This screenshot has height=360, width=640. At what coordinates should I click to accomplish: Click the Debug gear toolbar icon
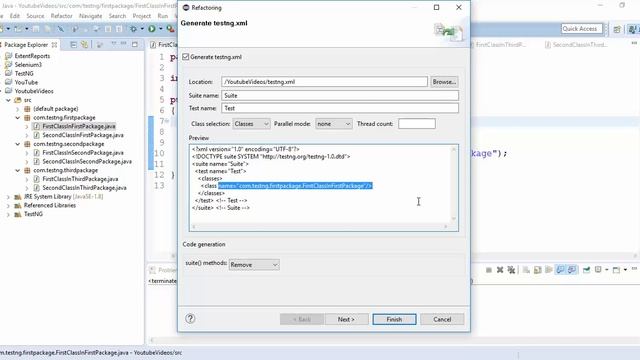(133, 29)
